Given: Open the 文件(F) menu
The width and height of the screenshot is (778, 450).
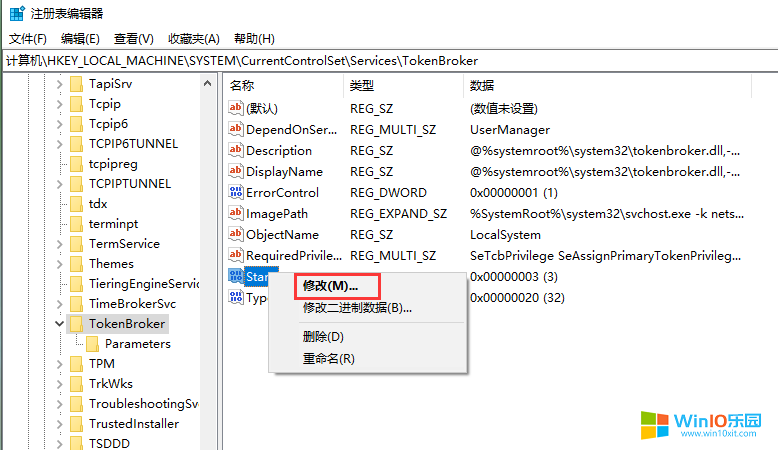Looking at the screenshot, I should pyautogui.click(x=28, y=39).
